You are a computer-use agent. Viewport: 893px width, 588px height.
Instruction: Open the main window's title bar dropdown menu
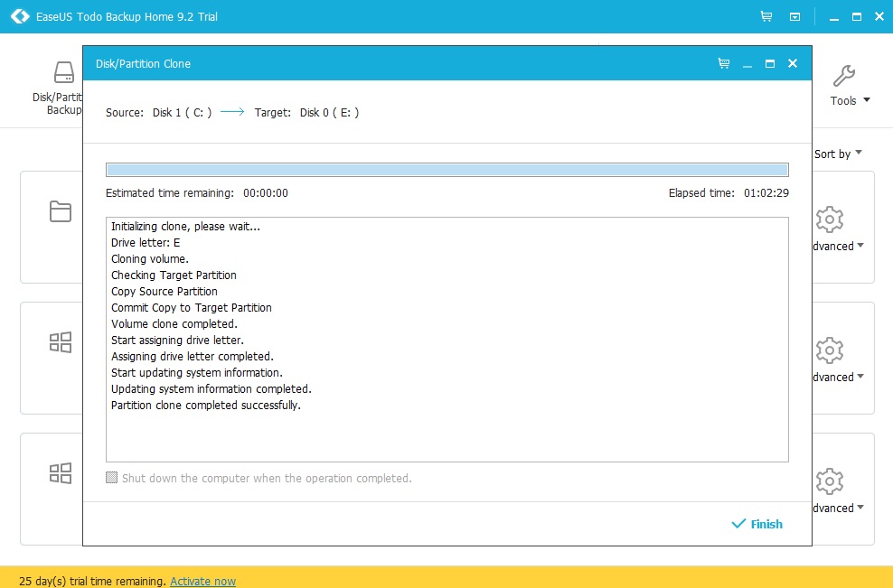(795, 17)
